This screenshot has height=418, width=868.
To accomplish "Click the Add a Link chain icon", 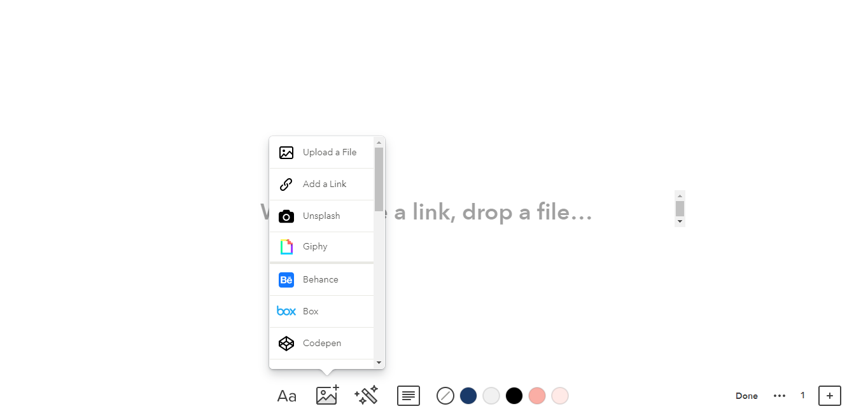I will click(286, 185).
